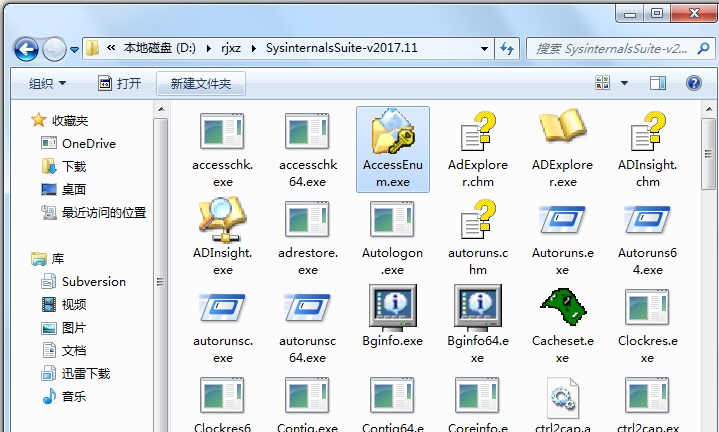Image resolution: width=719 pixels, height=432 pixels.
Task: Click the AccessEnum.exe key folder icon
Action: click(393, 131)
